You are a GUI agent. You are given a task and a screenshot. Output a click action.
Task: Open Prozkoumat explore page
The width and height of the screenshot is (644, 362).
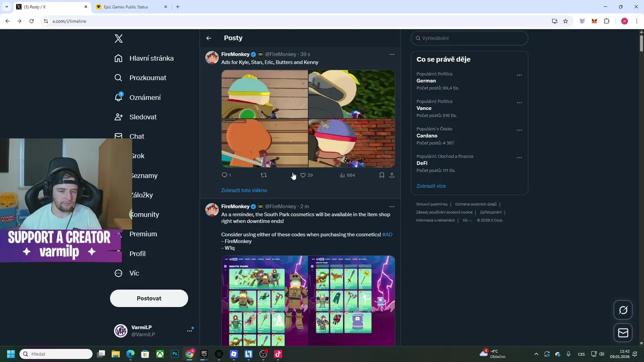pos(140,78)
